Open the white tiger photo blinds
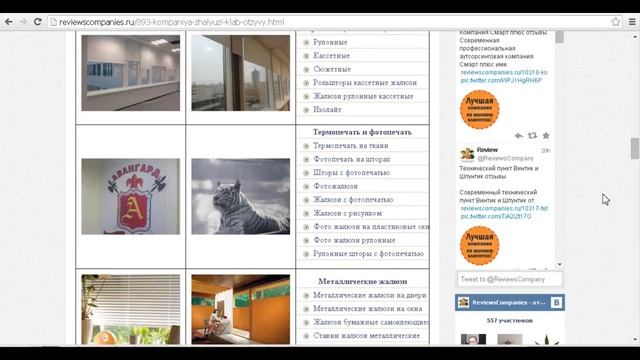Screen dimensions: 640x360 (x=241, y=196)
